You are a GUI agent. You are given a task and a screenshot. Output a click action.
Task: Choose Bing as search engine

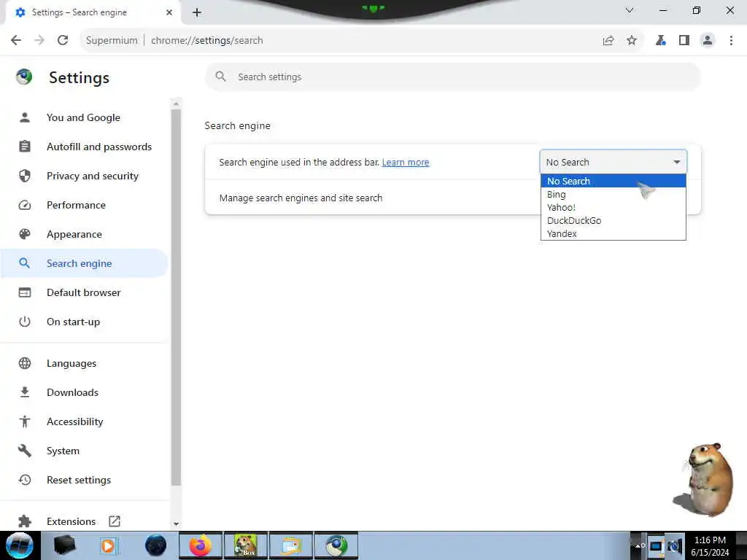(x=613, y=194)
